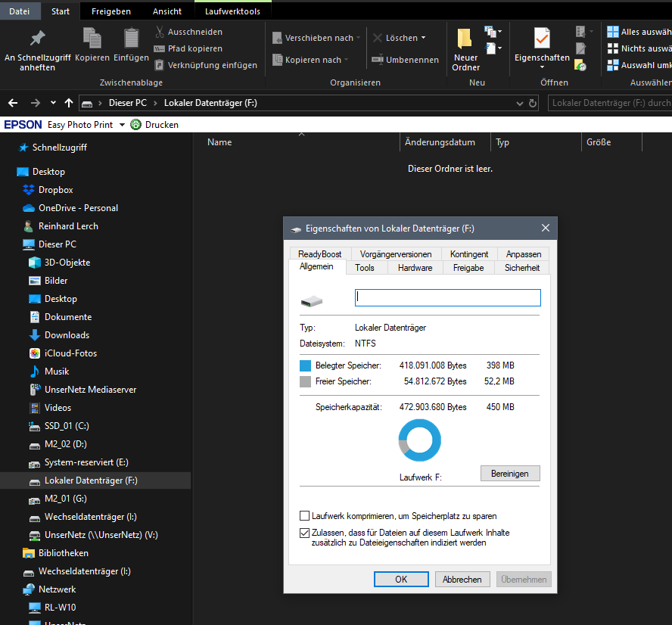Open the Kontingent tab
This screenshot has width=672, height=625.
(469, 254)
